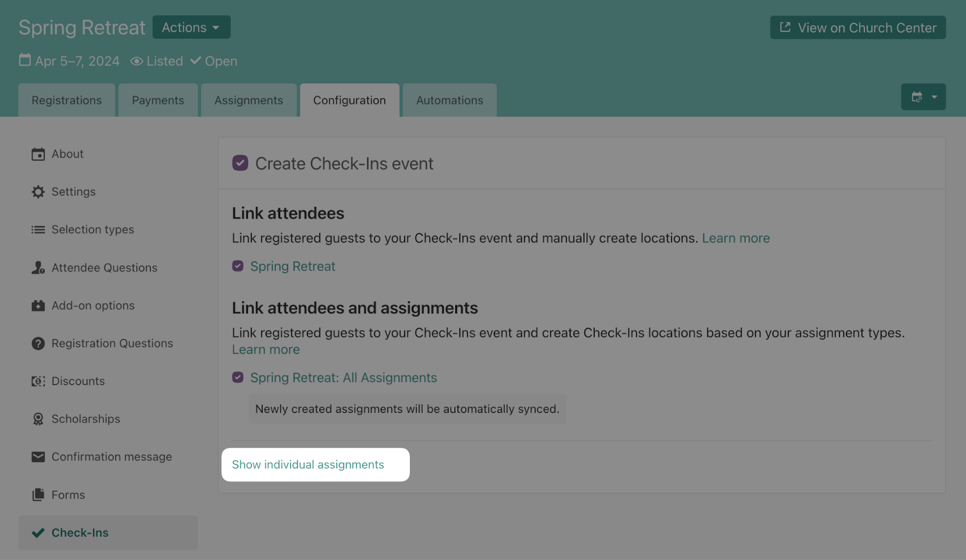Open the Learn more link under Link attendees
Screen dimensions: 966x560
(x=735, y=238)
